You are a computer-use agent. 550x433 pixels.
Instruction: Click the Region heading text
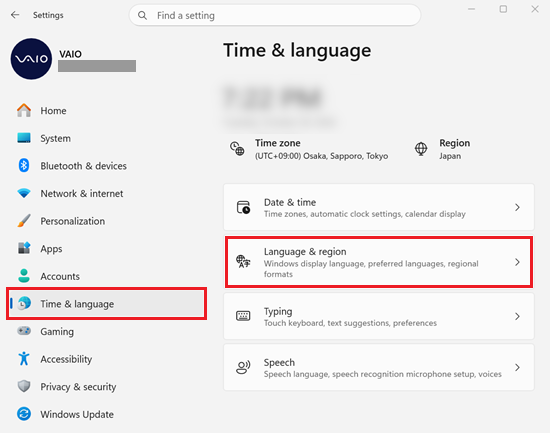(455, 143)
